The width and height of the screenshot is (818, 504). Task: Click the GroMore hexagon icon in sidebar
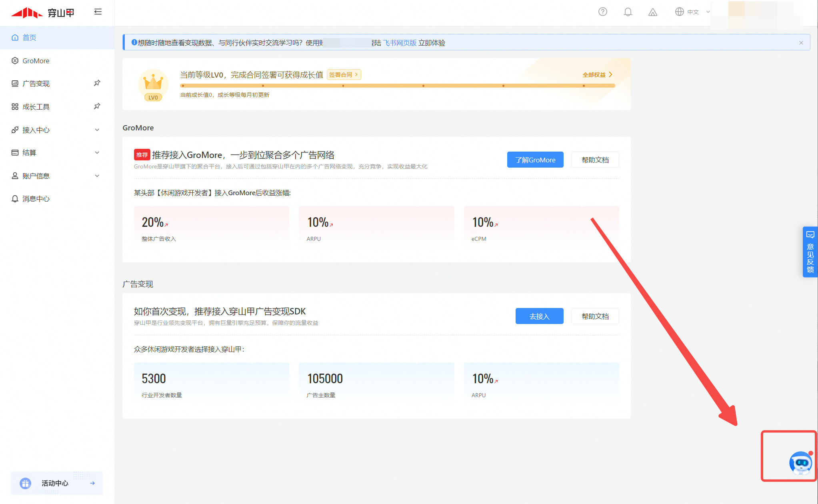click(x=15, y=61)
